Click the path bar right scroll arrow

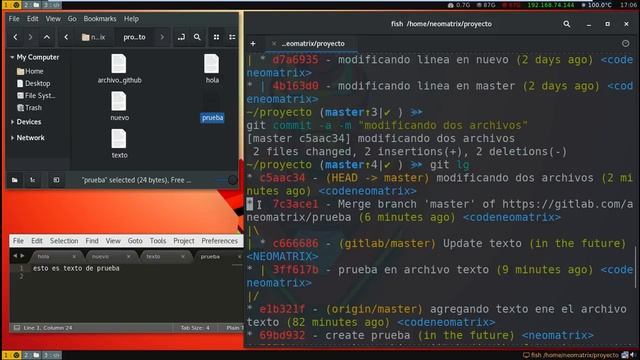click(x=162, y=37)
